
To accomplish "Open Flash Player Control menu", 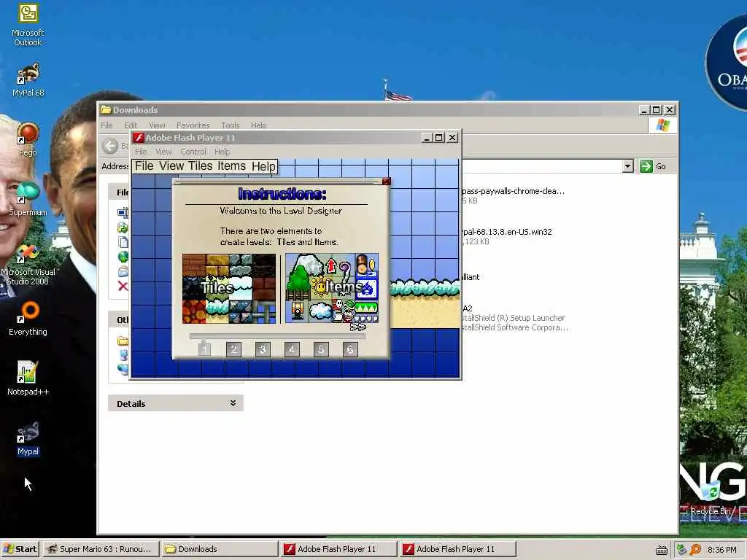I will pos(193,152).
